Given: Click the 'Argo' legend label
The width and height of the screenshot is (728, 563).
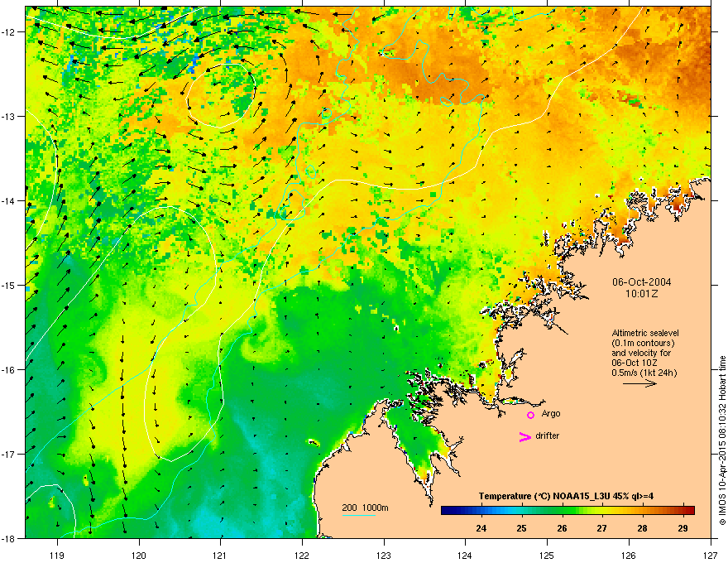Looking at the screenshot, I should (551, 413).
